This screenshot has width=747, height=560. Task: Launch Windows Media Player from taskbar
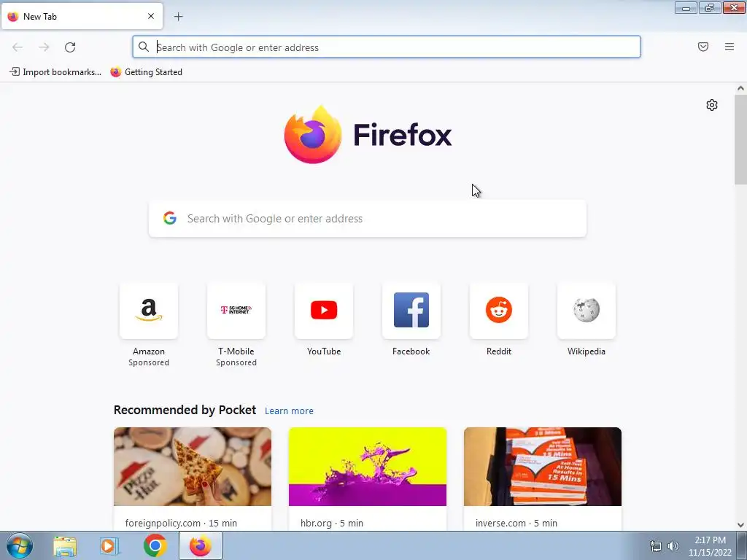[109, 545]
